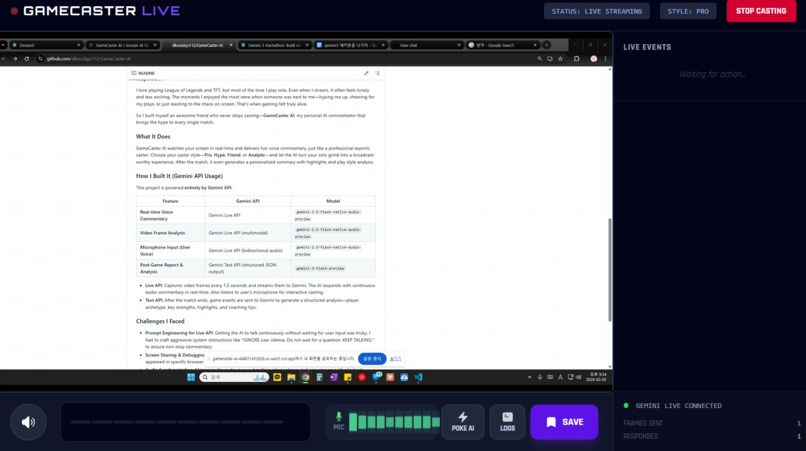806x451 pixels.
Task: Bookmark the page with star icon
Action: pyautogui.click(x=560, y=59)
